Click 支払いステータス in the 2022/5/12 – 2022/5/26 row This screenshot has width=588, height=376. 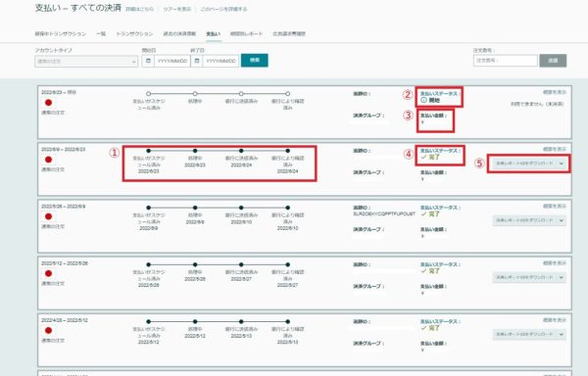coord(440,264)
